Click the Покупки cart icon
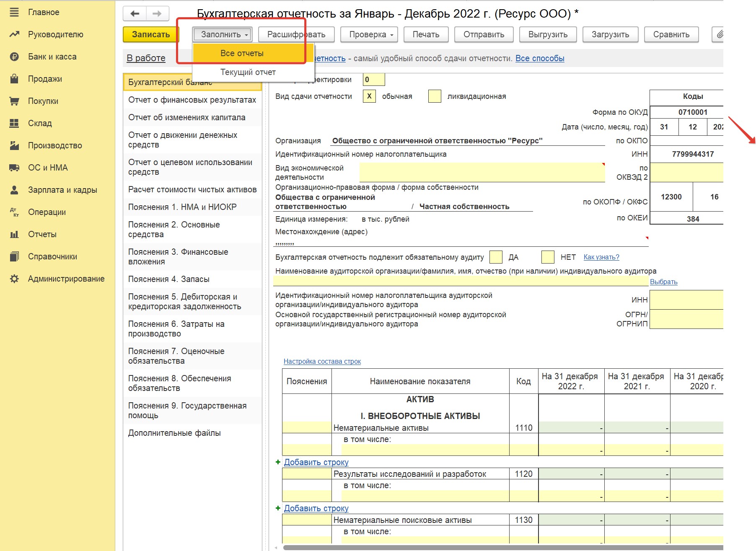This screenshot has height=551, width=756. tap(14, 101)
